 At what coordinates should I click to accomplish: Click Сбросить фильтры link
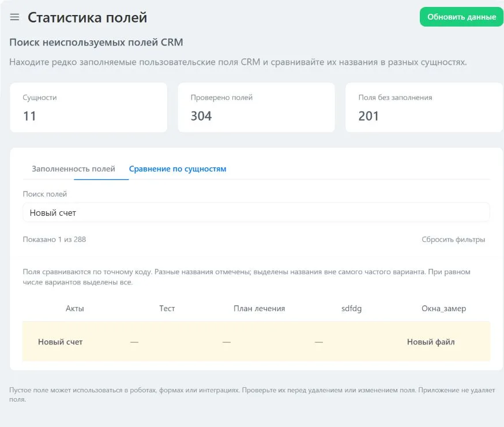(453, 239)
